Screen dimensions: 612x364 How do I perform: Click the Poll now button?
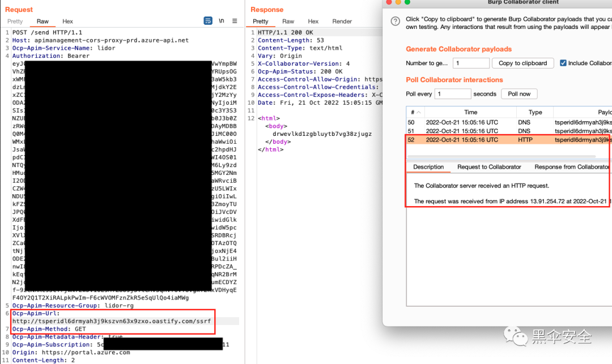519,94
